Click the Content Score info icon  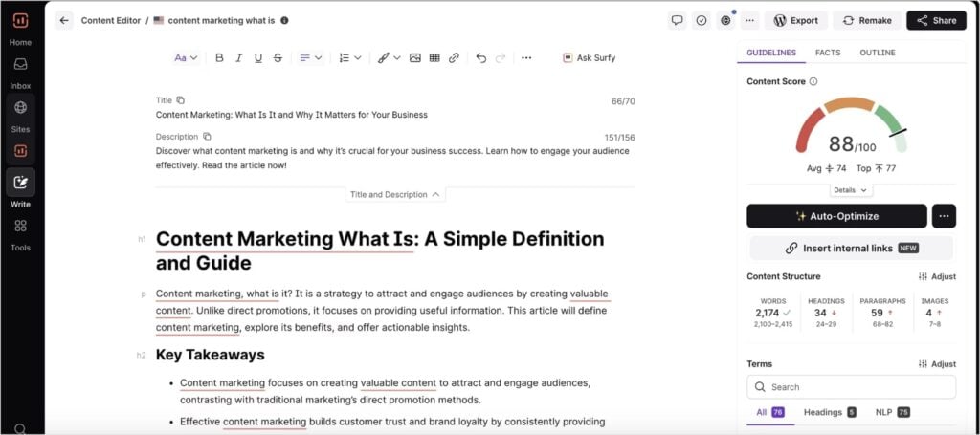813,82
